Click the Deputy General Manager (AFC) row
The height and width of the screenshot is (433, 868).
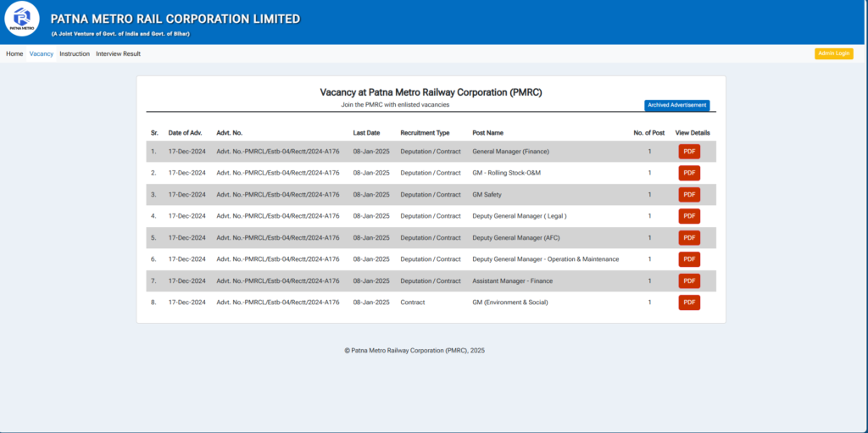(431, 237)
